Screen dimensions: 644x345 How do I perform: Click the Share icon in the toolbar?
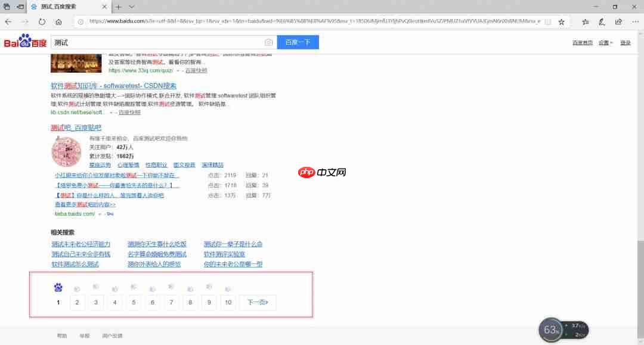click(618, 21)
